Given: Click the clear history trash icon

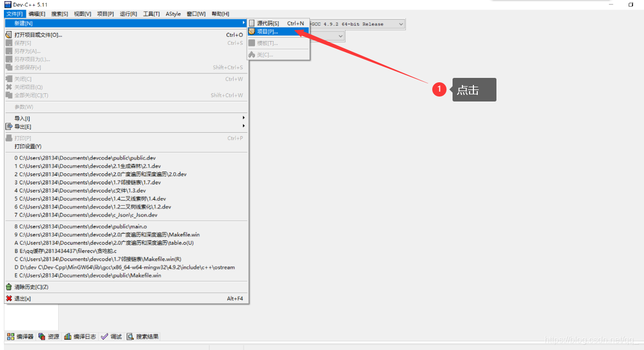Looking at the screenshot, I should click(9, 287).
